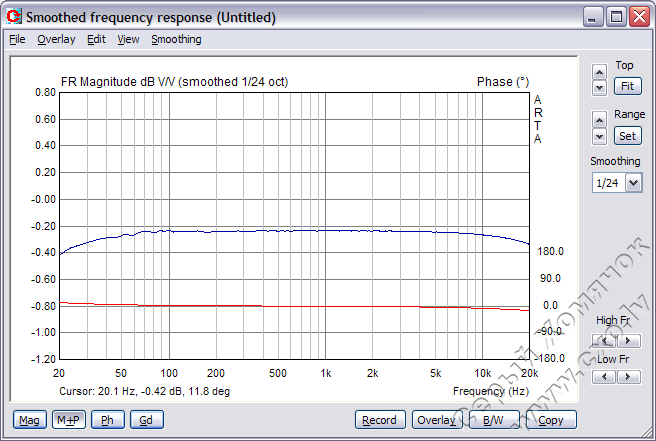Viewport: 656px width, 441px height.
Task: Click the High Fr right arrow
Action: click(x=628, y=341)
